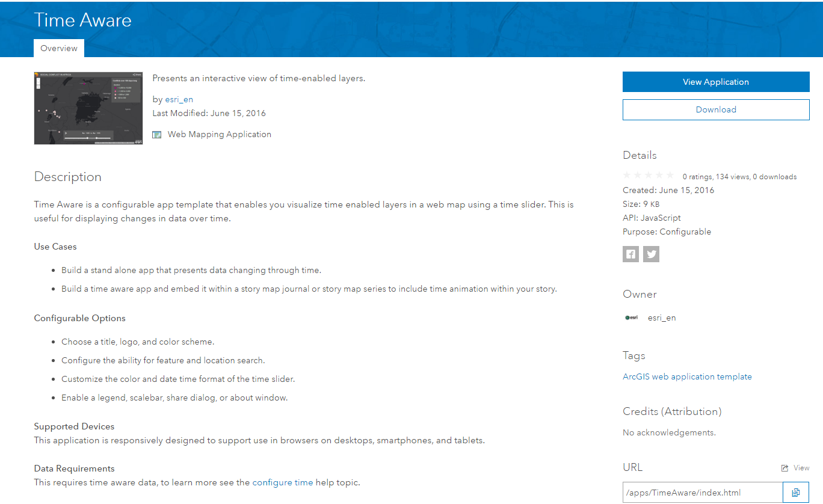Click the Tags heading
823x504 pixels.
tap(634, 355)
